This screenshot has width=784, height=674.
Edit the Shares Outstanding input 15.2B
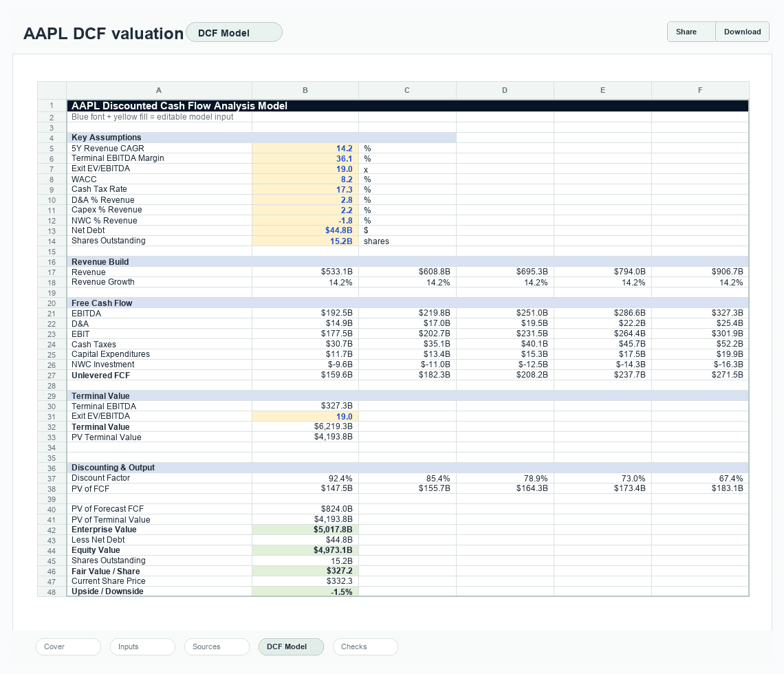click(x=305, y=241)
